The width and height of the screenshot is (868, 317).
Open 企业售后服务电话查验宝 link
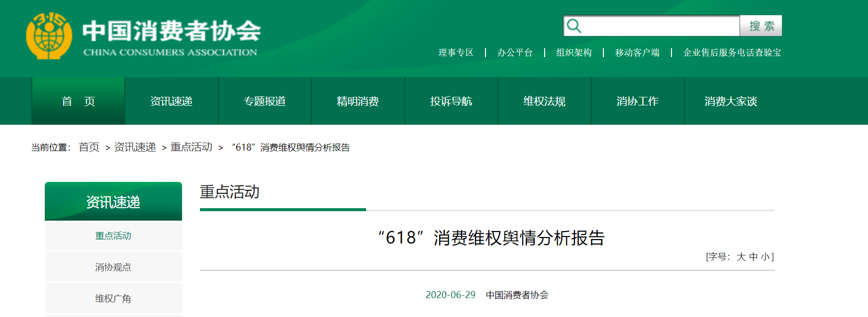coord(732,53)
